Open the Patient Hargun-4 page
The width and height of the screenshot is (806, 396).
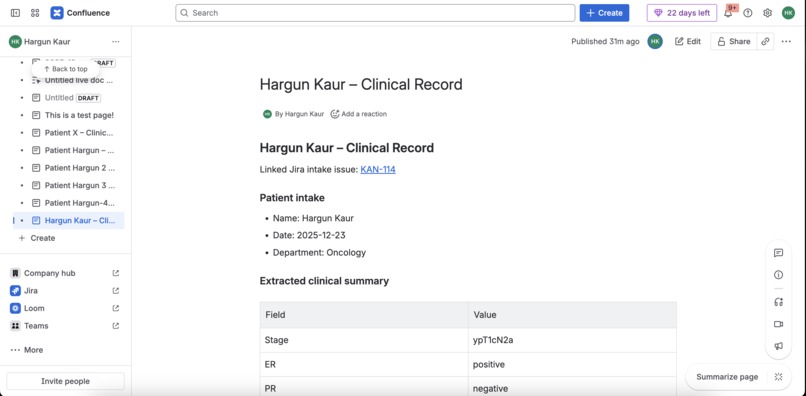(72, 203)
